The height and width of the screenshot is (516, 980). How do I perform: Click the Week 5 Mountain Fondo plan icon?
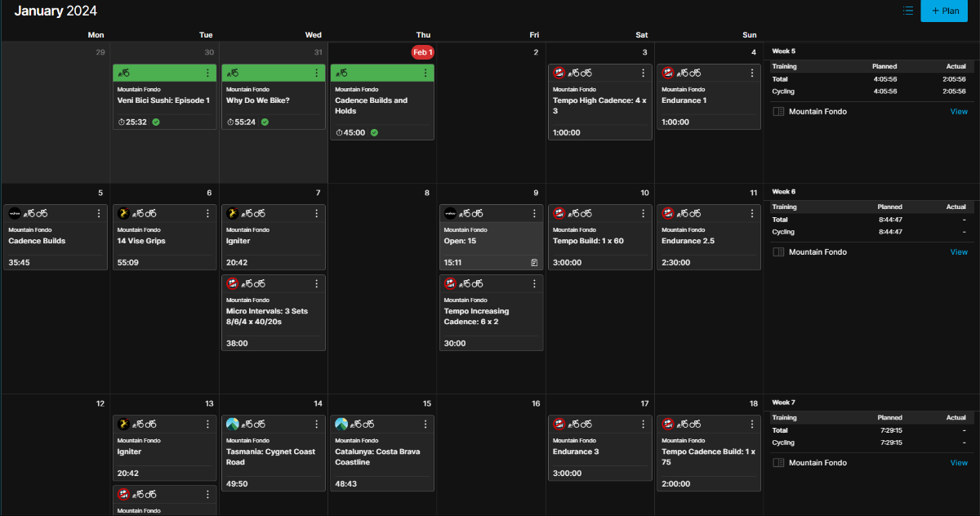point(778,112)
